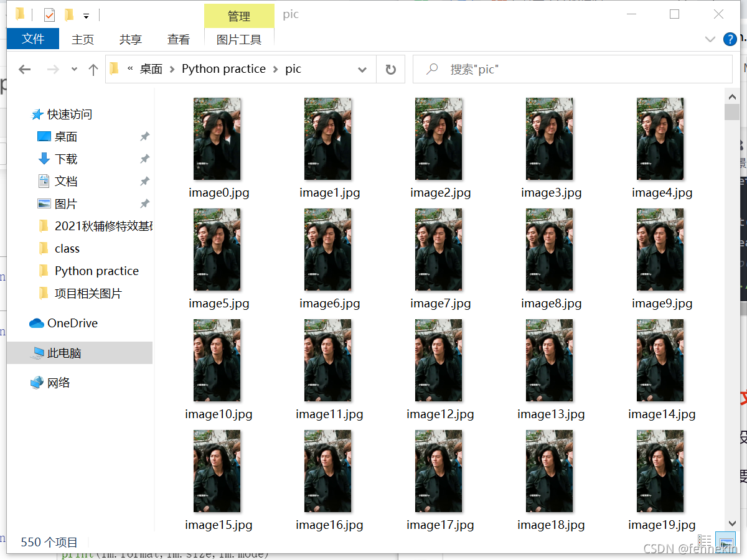Click the 550 个项目 status text
This screenshot has width=747, height=560.
tap(49, 542)
